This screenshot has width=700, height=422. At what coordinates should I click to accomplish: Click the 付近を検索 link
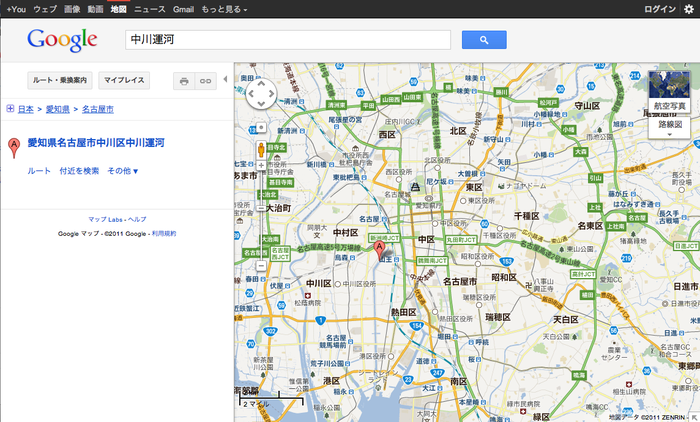pyautogui.click(x=79, y=171)
